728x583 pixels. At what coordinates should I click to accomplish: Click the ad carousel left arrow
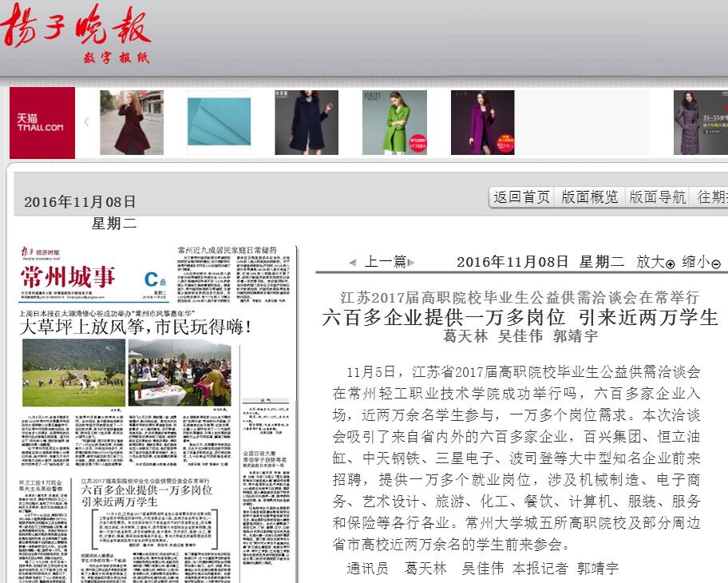[x=86, y=122]
